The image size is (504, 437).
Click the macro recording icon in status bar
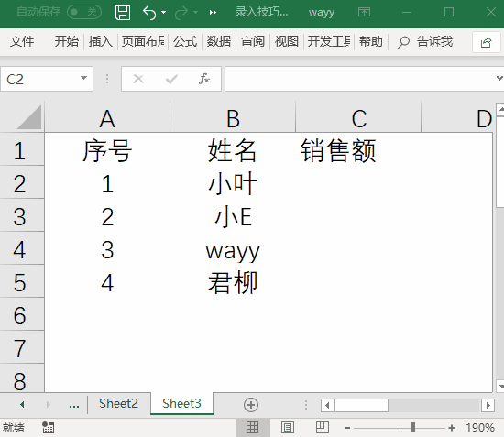[x=49, y=428]
